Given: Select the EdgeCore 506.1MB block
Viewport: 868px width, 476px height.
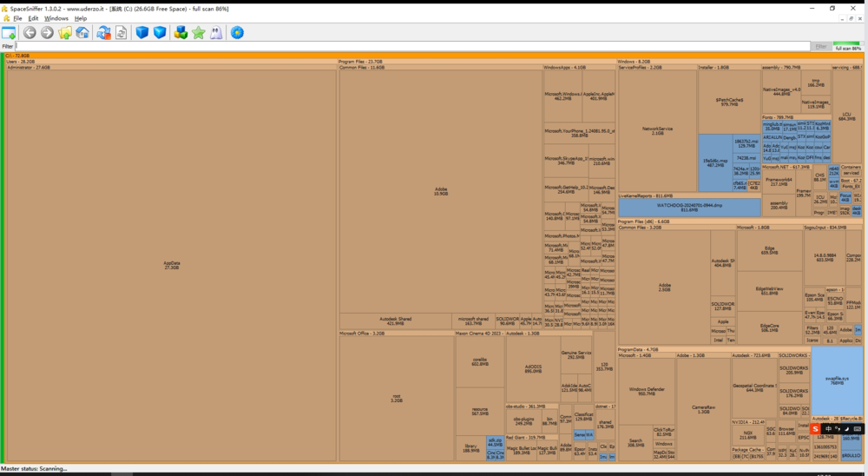Looking at the screenshot, I should (769, 327).
